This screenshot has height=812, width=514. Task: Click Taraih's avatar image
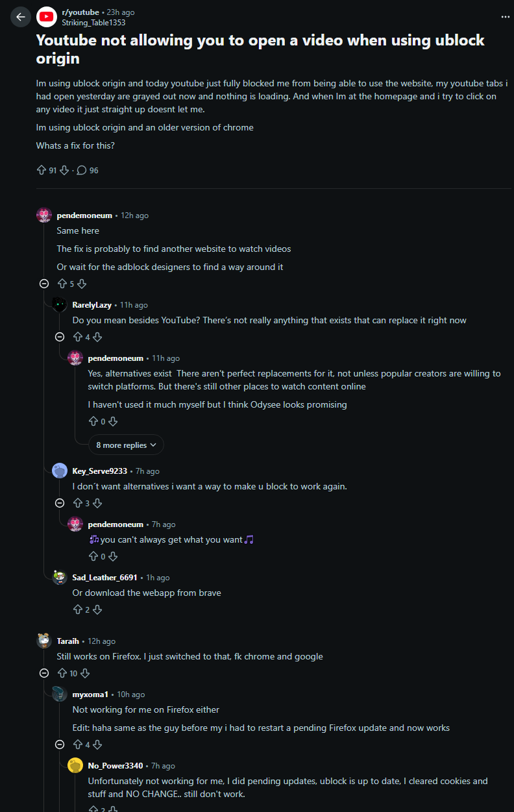click(x=44, y=641)
